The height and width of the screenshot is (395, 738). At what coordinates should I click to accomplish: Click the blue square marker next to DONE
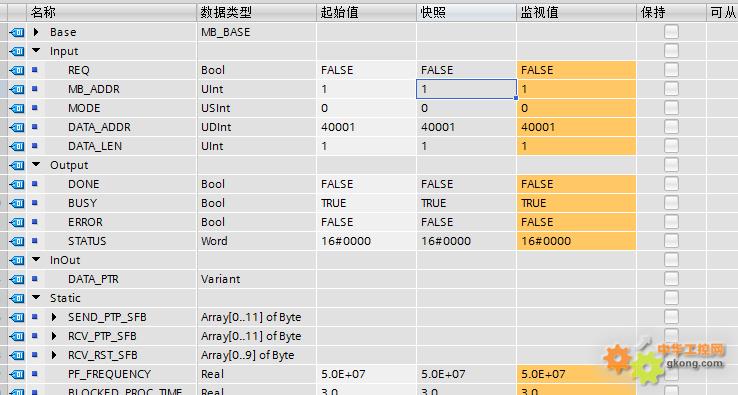35,184
